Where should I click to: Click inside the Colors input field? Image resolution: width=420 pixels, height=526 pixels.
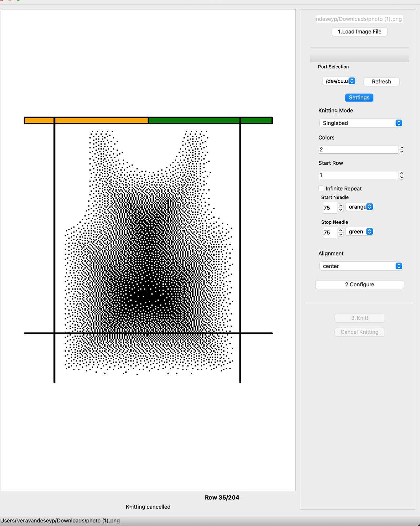point(358,150)
